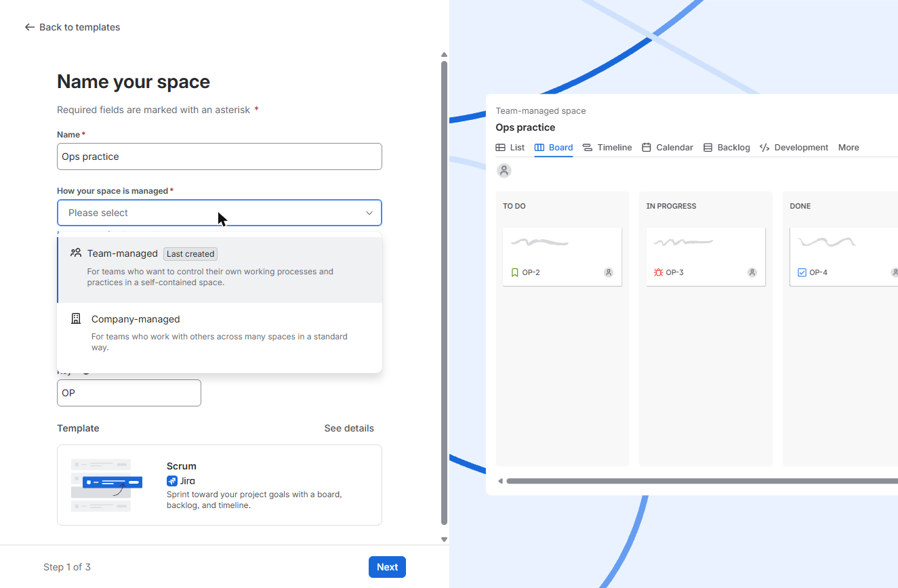Click the Board icon in preview
The height and width of the screenshot is (588, 898).
pos(539,147)
